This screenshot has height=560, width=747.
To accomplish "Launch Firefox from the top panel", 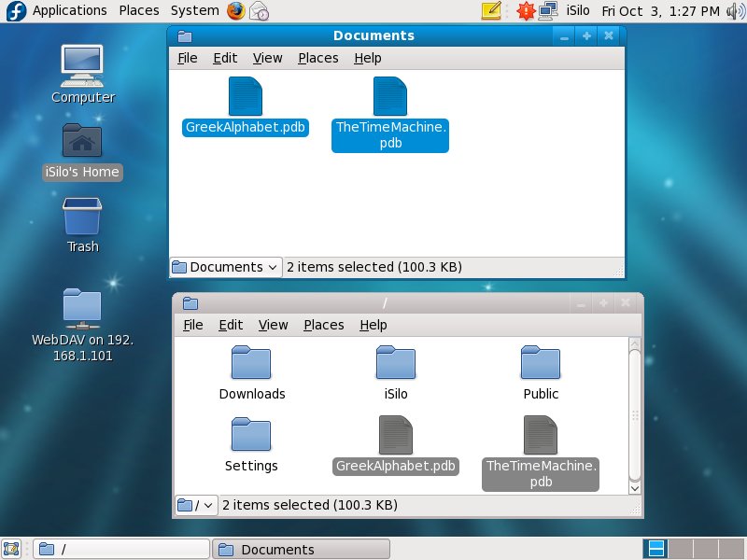I will click(x=235, y=11).
